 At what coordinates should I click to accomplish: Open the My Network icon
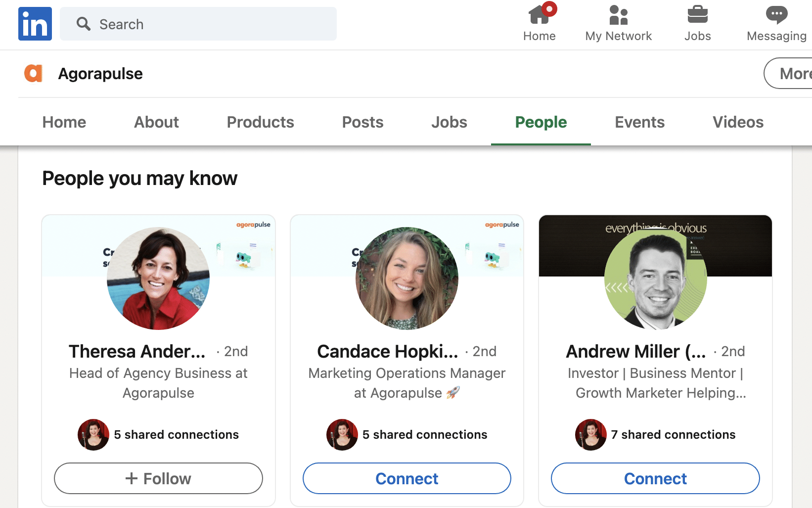tap(618, 15)
